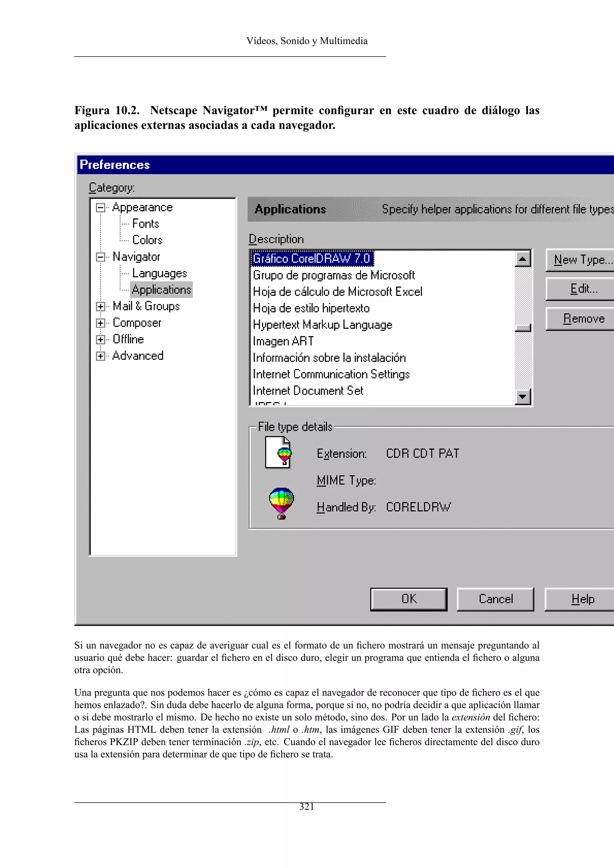
Task: Select Fonts under Appearance
Action: (x=146, y=224)
